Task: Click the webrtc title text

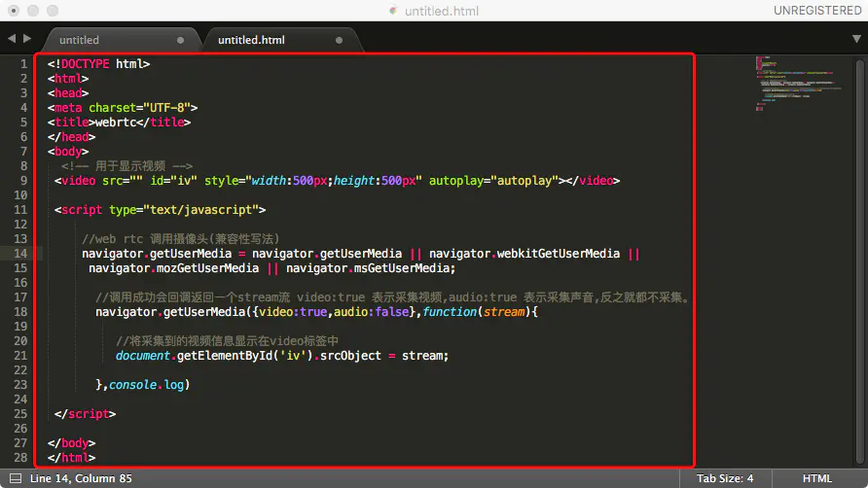Action: point(116,122)
